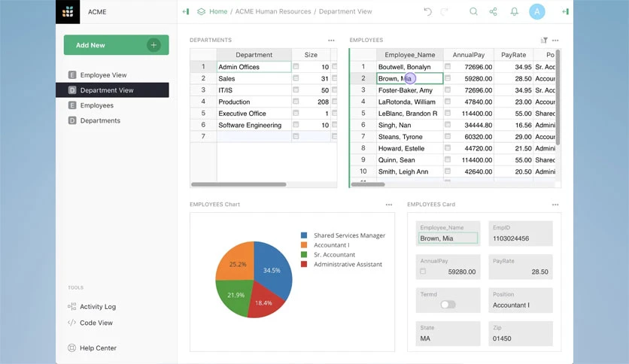
Task: Select the Size column header
Action: (311, 55)
